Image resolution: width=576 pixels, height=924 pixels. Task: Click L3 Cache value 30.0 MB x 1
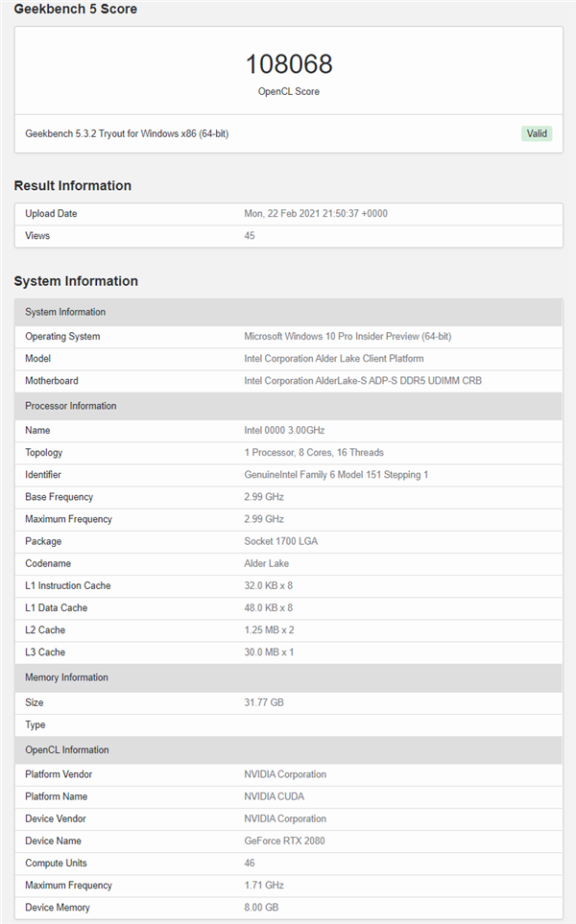point(269,652)
